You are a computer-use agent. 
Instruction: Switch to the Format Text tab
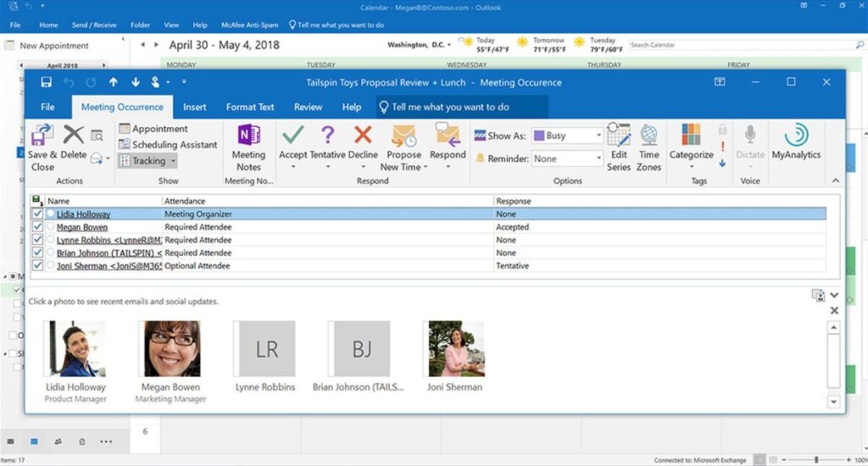pos(250,108)
